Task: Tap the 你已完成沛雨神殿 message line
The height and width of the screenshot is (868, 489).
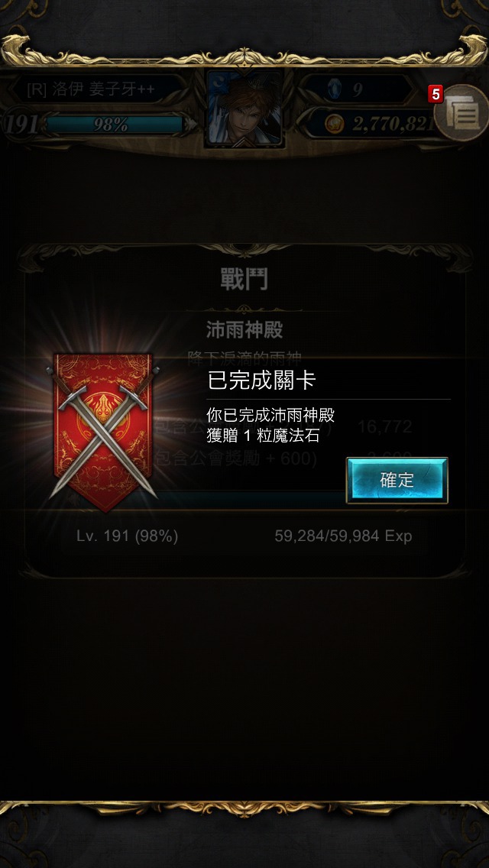Action: (x=270, y=415)
